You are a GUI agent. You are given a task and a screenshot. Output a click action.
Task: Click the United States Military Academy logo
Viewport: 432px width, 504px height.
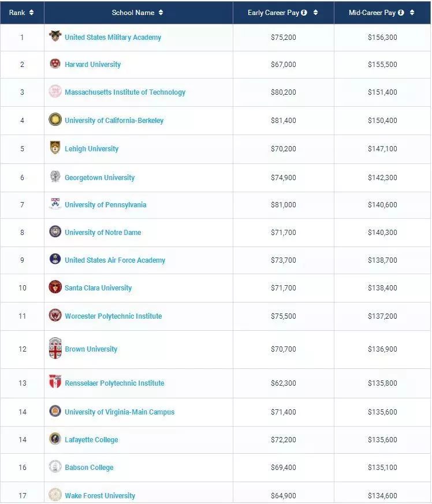(x=55, y=36)
